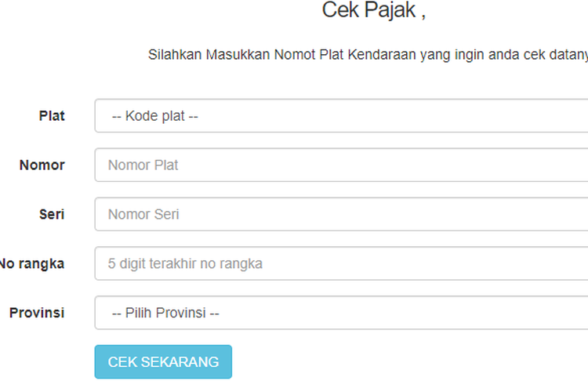This screenshot has height=392, width=588.
Task: Click the Nomor Plat input field
Action: pos(341,165)
